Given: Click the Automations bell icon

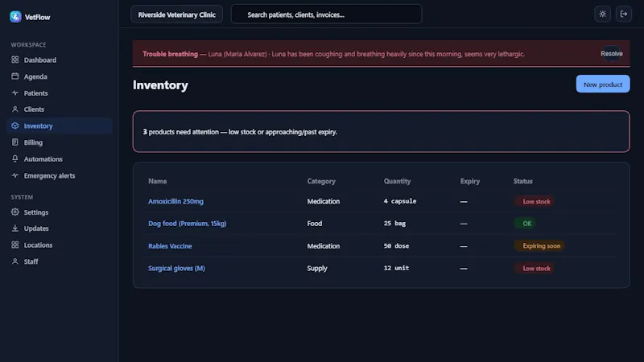Looking at the screenshot, I should tap(15, 158).
